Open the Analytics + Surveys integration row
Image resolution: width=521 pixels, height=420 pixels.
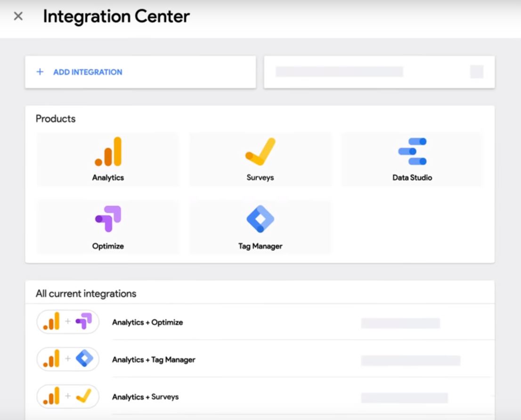pos(260,396)
